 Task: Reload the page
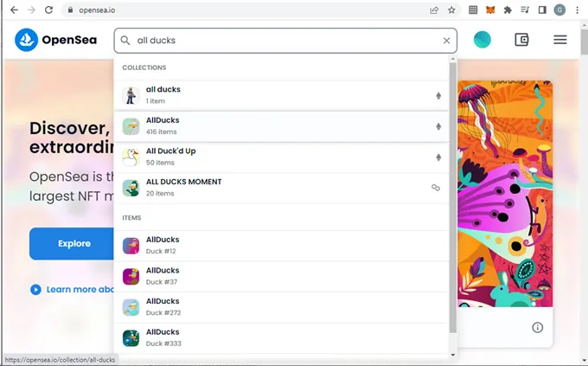pos(48,10)
